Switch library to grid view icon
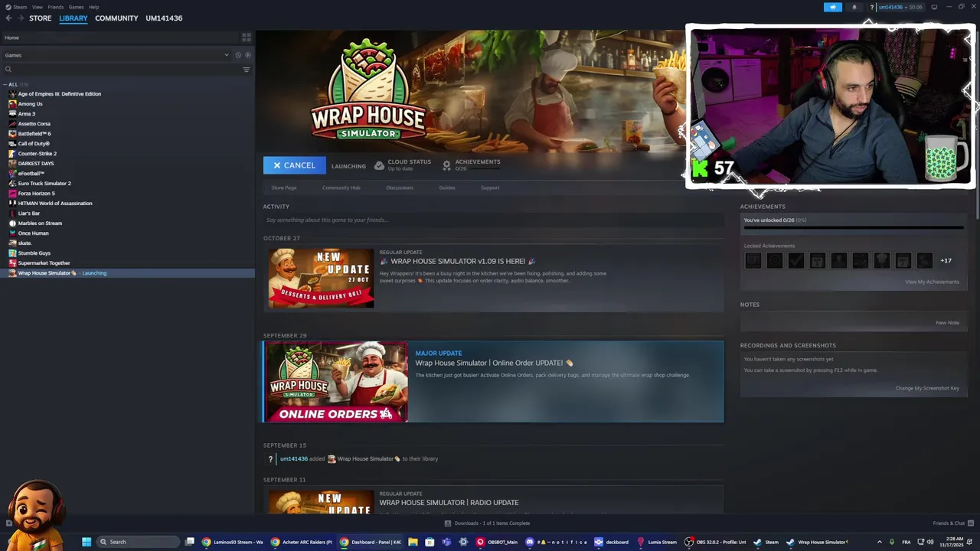980x551 pixels. pyautogui.click(x=247, y=37)
